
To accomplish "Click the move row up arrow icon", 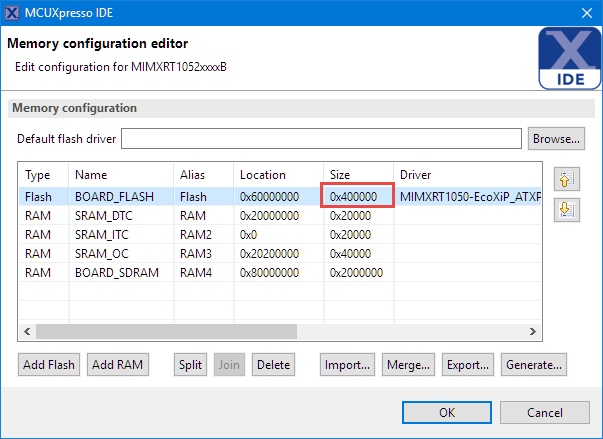I will (565, 180).
